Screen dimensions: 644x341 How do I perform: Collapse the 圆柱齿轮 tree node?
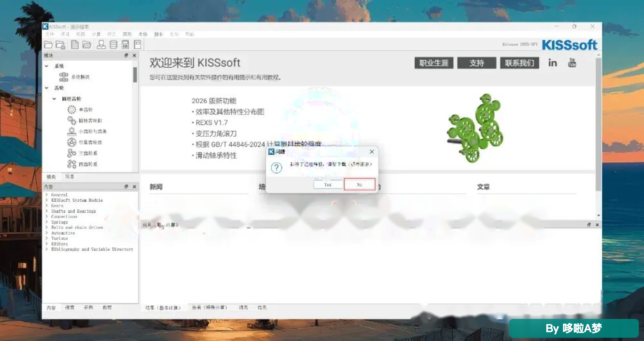(x=55, y=99)
